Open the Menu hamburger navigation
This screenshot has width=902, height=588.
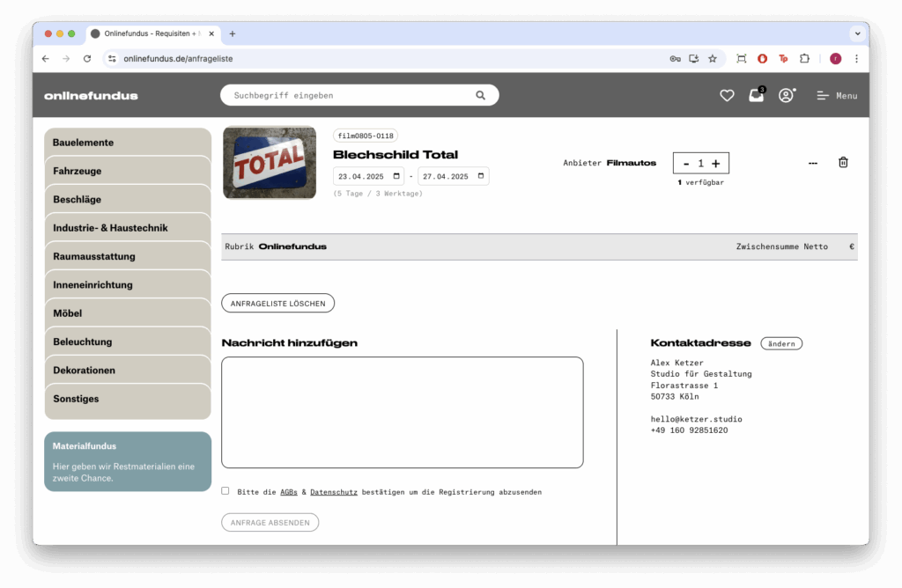click(836, 95)
